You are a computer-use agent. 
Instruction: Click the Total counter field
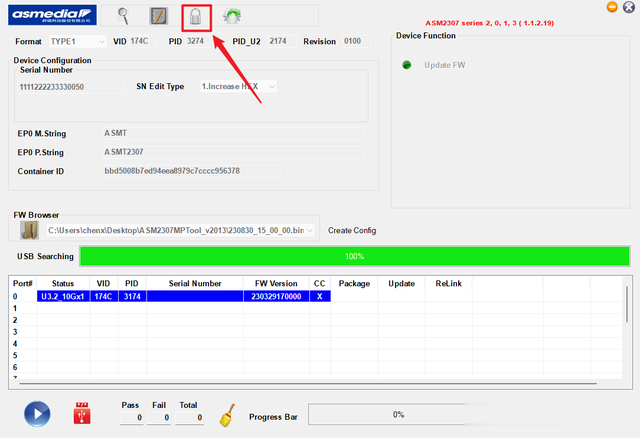tap(189, 418)
